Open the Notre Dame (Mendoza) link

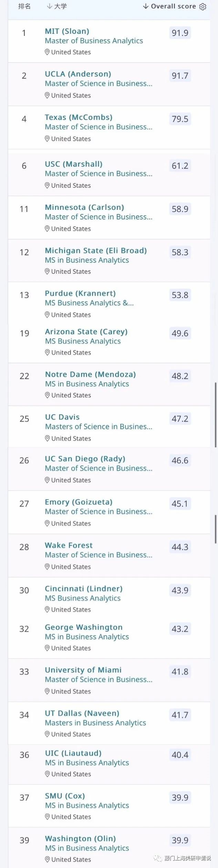click(x=90, y=374)
